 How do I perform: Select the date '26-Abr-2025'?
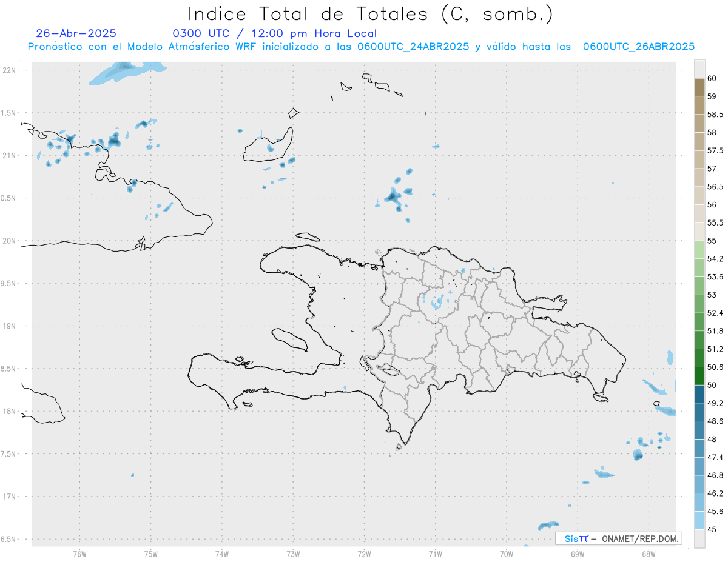[x=76, y=34]
